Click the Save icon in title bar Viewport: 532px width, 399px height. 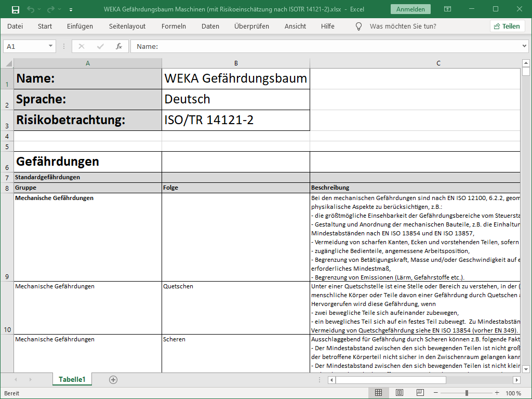pyautogui.click(x=16, y=9)
